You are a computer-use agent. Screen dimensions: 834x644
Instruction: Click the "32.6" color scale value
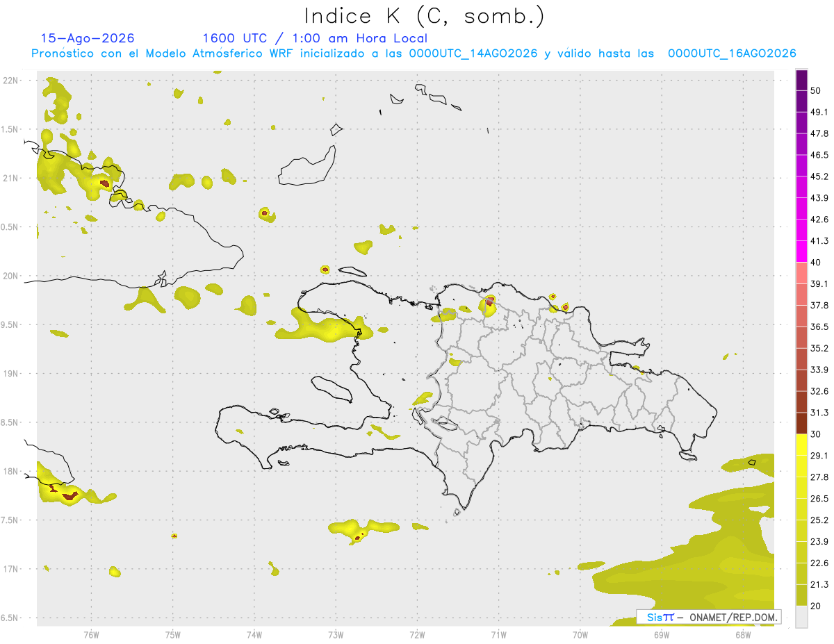pyautogui.click(x=819, y=391)
